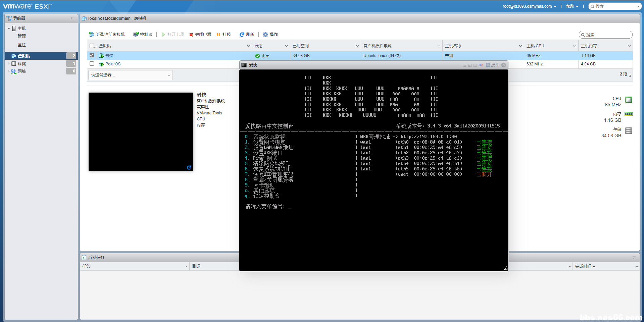Click the black VM console thumbnail preview
This screenshot has height=322, width=644.
tap(141, 131)
